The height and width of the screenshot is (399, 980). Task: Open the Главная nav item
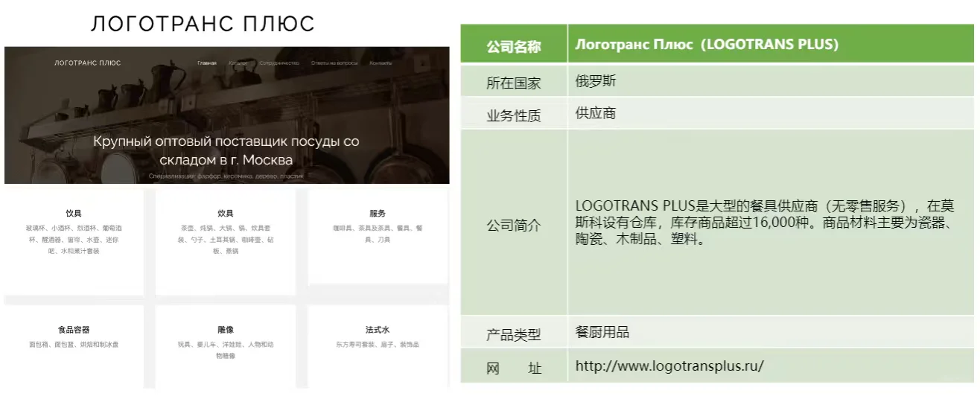point(207,63)
